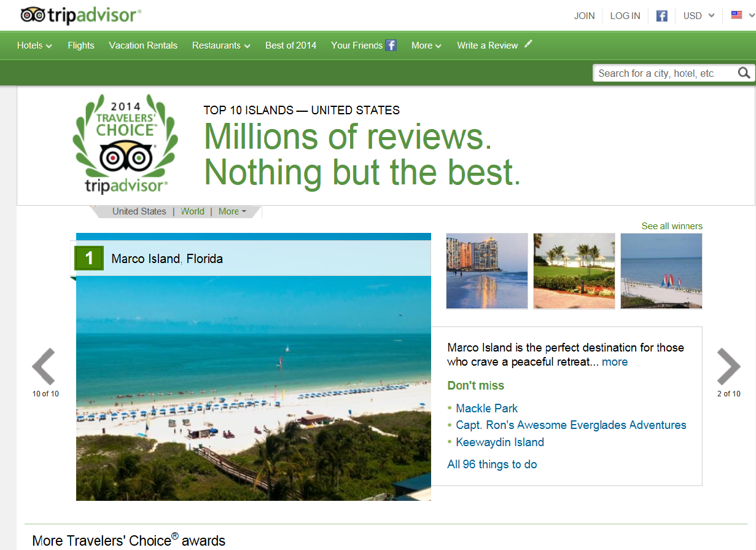Click the 2014 Travelers' Choice badge
This screenshot has width=756, height=550.
pos(126,145)
